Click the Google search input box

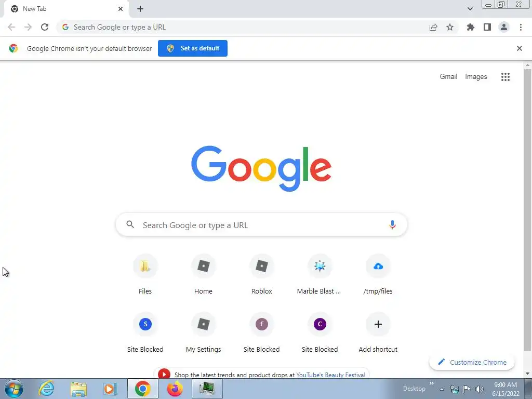(262, 224)
